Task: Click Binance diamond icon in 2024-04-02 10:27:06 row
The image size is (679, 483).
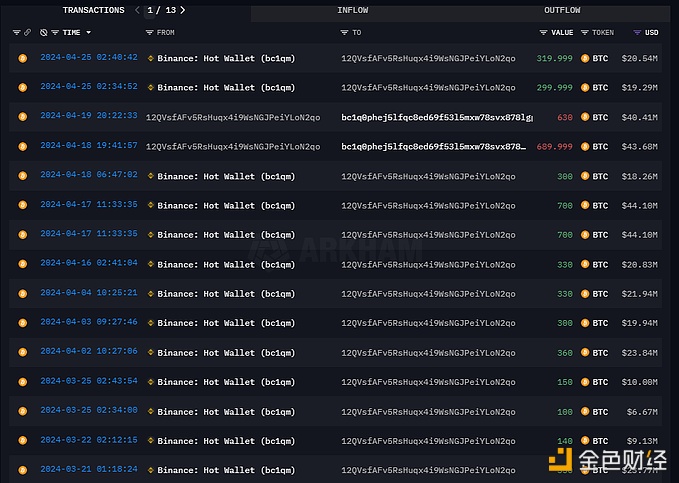Action: (151, 353)
